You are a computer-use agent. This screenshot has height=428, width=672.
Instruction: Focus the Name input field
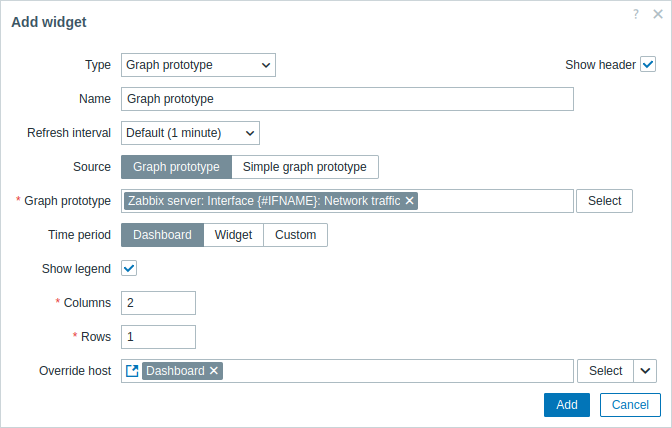coord(347,99)
